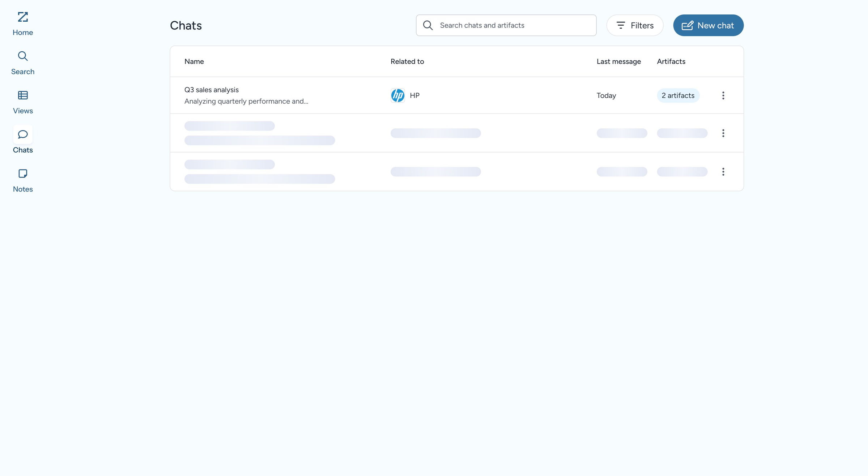Screen dimensions: 868x476
Task: Open the 2 artifacts badge
Action: click(x=678, y=95)
